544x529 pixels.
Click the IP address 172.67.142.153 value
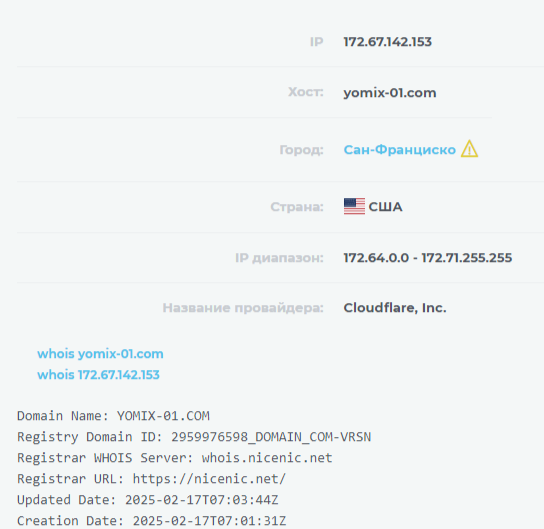coord(388,42)
